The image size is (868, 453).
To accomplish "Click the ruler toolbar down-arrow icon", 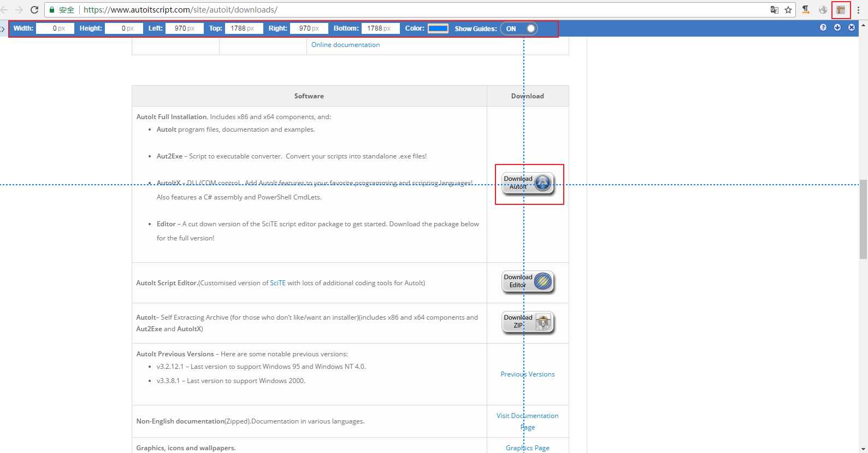I will (837, 27).
